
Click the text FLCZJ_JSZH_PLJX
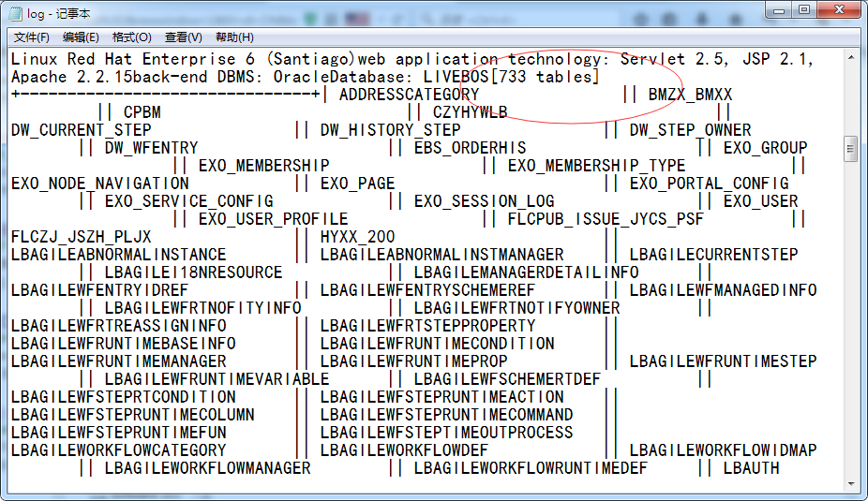[82, 237]
